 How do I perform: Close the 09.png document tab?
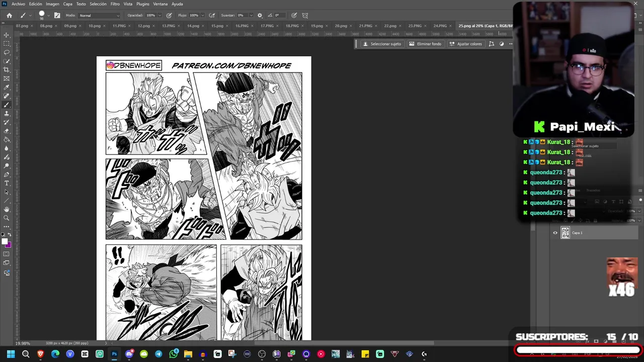pyautogui.click(x=80, y=26)
